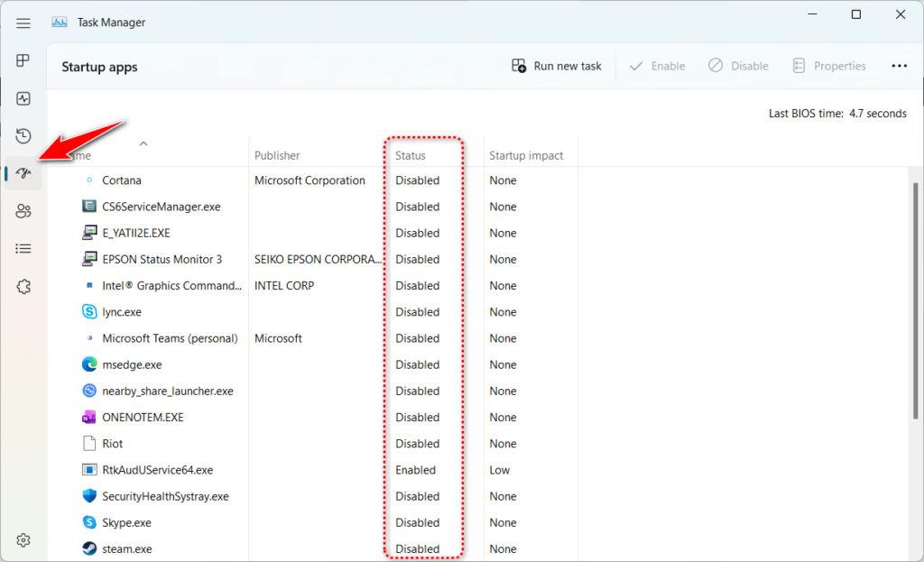This screenshot has width=924, height=562.
Task: Go to the Processes page icon
Action: (23, 60)
